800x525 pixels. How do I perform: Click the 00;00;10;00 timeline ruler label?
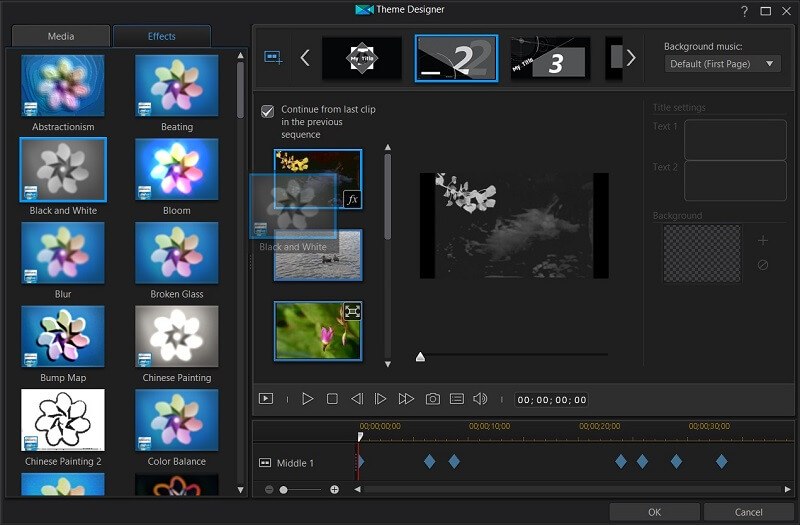click(x=489, y=426)
